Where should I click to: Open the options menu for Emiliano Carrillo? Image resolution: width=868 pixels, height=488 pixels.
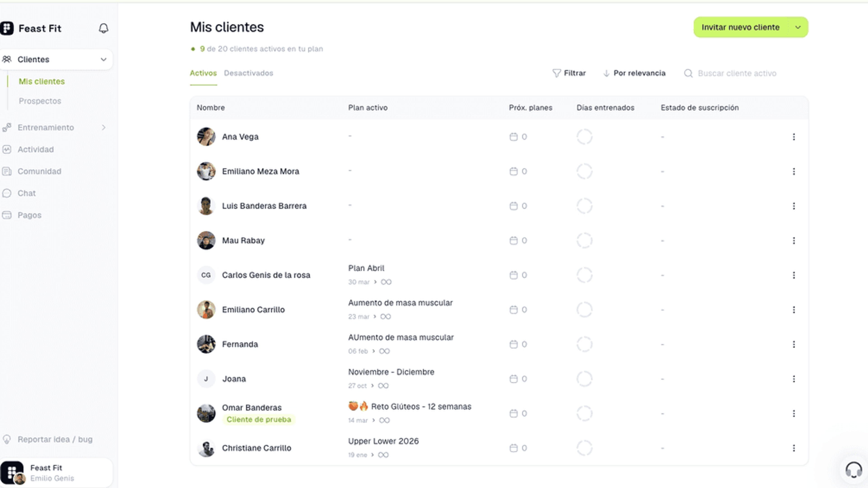794,310
